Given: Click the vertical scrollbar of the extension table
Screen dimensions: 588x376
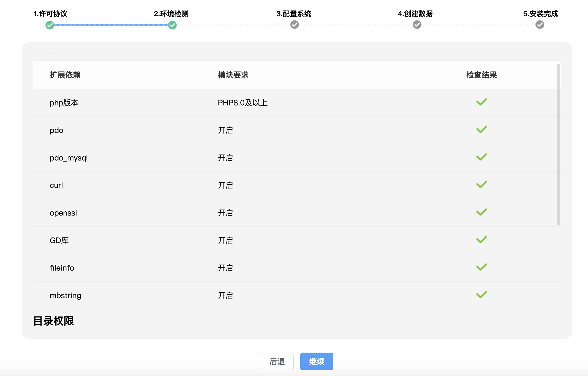Looking at the screenshot, I should (558, 144).
